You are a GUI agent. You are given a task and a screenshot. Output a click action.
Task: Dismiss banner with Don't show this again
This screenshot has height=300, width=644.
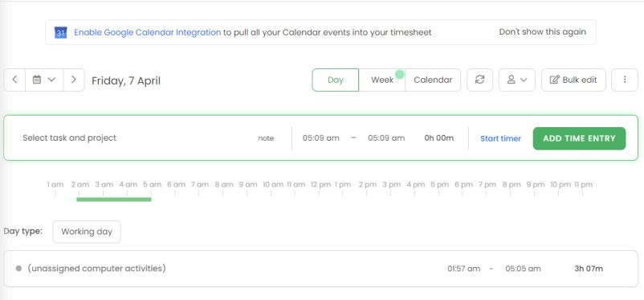coord(543,31)
